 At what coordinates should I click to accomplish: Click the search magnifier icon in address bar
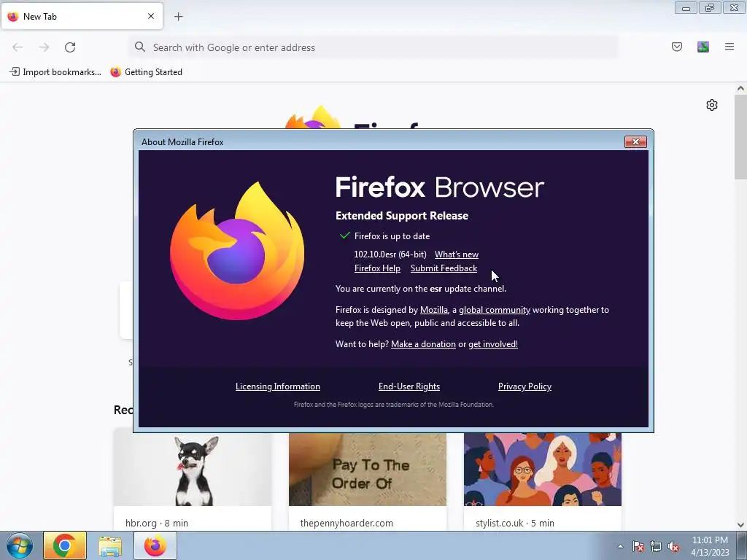pyautogui.click(x=139, y=47)
